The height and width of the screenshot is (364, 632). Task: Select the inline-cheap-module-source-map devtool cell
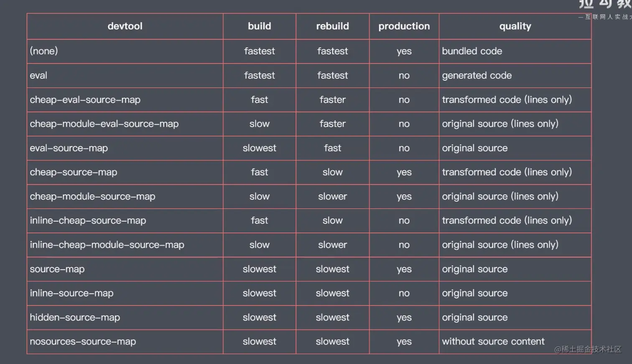[x=107, y=245]
